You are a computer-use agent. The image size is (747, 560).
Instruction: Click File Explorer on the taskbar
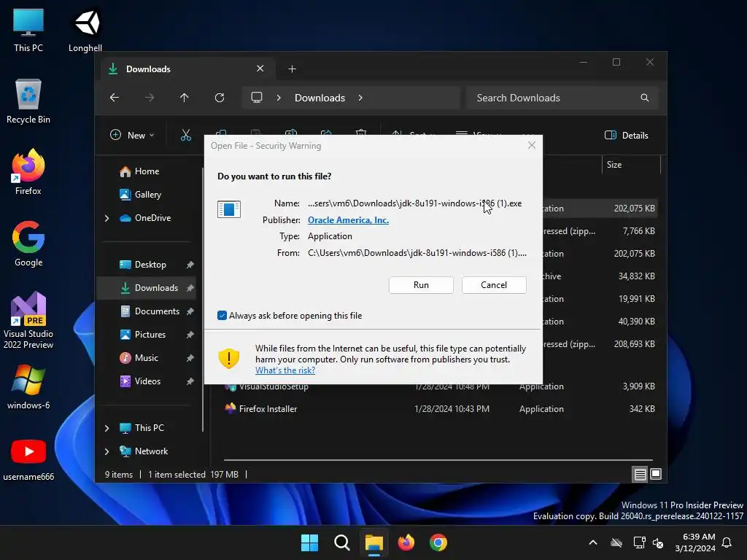374,542
